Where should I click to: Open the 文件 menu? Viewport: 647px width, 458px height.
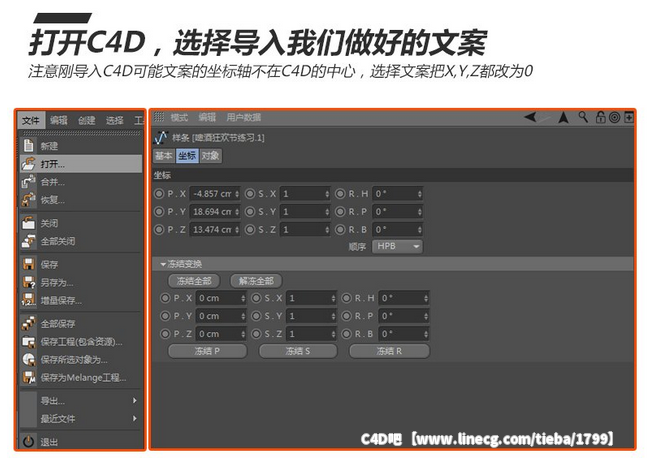31,120
